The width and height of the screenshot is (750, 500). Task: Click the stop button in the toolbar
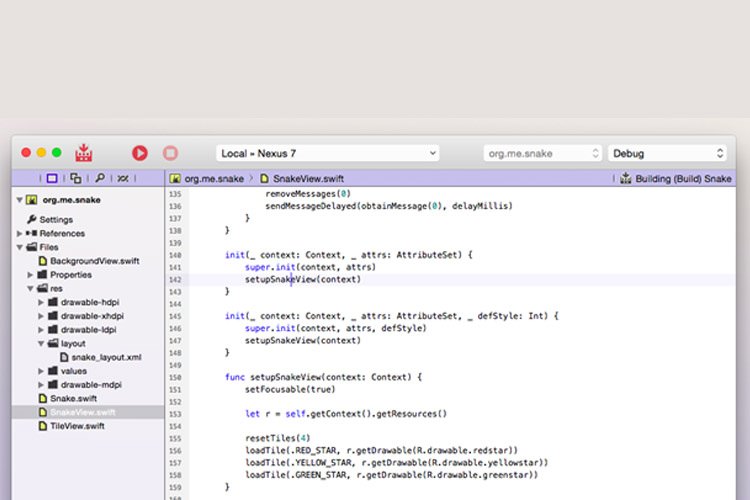coord(170,153)
